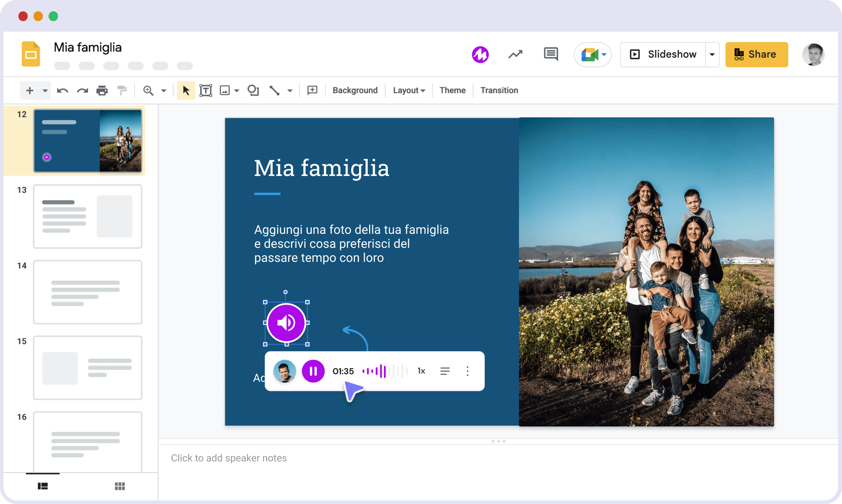Open the Slideshow dropdown arrow
842x504 pixels.
(x=712, y=54)
